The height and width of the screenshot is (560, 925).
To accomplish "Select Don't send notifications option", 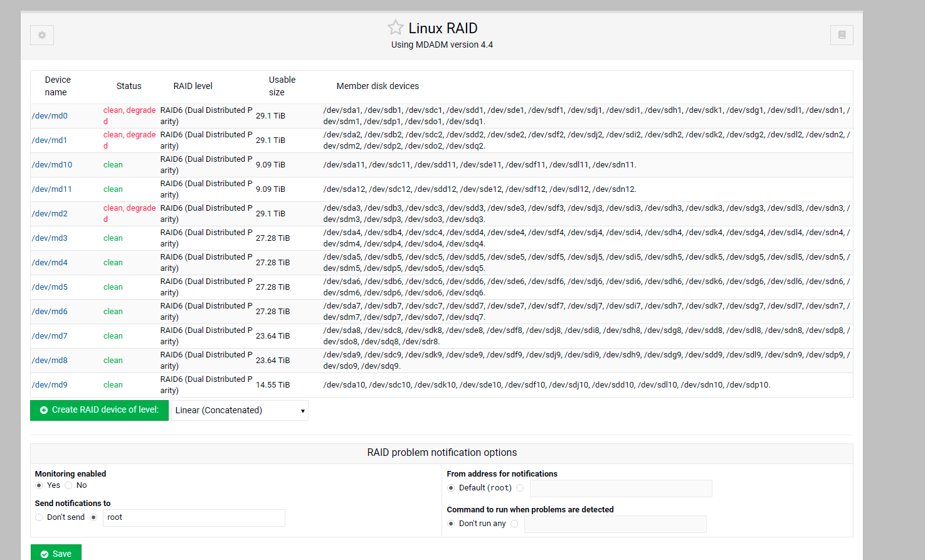I will [x=39, y=517].
